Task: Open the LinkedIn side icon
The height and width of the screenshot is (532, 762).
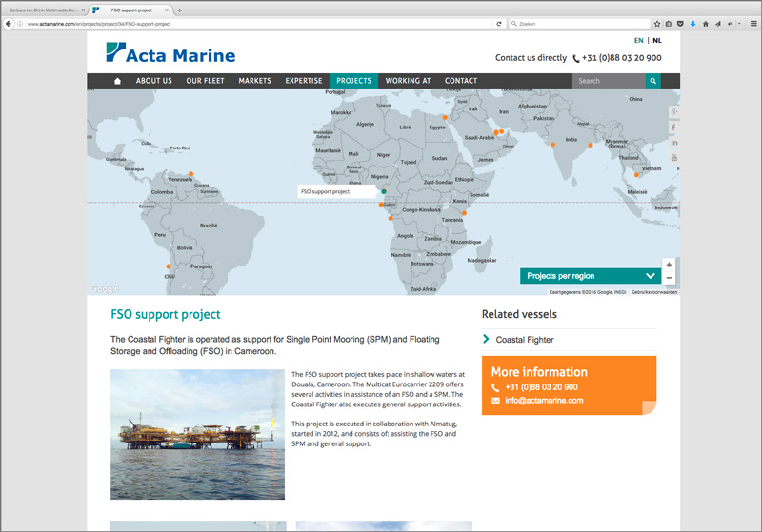Action: [674, 142]
